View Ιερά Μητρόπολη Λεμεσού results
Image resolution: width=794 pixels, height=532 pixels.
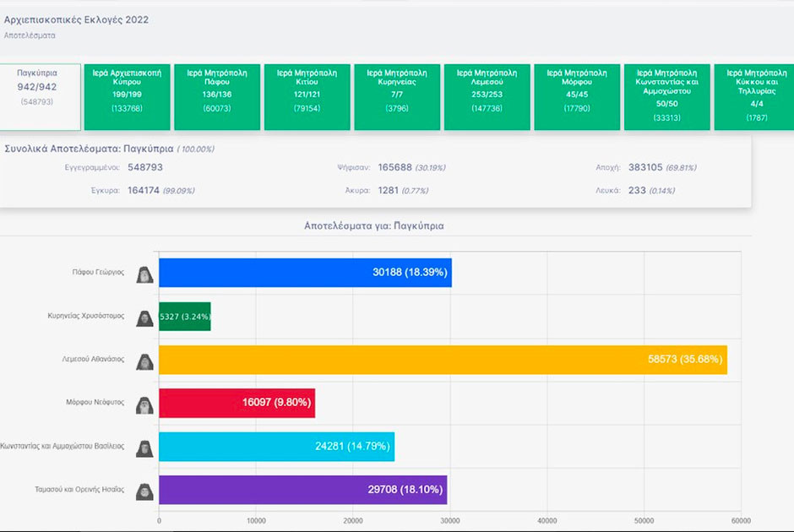click(487, 96)
